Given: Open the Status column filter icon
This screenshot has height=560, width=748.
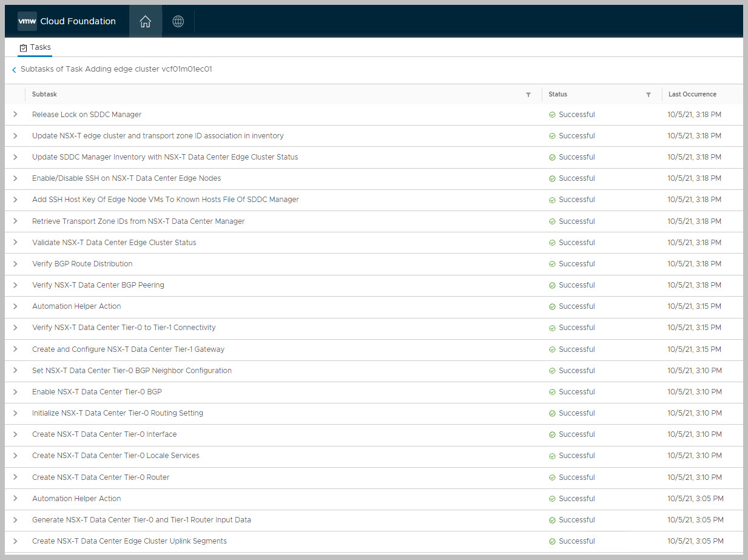Looking at the screenshot, I should point(649,95).
